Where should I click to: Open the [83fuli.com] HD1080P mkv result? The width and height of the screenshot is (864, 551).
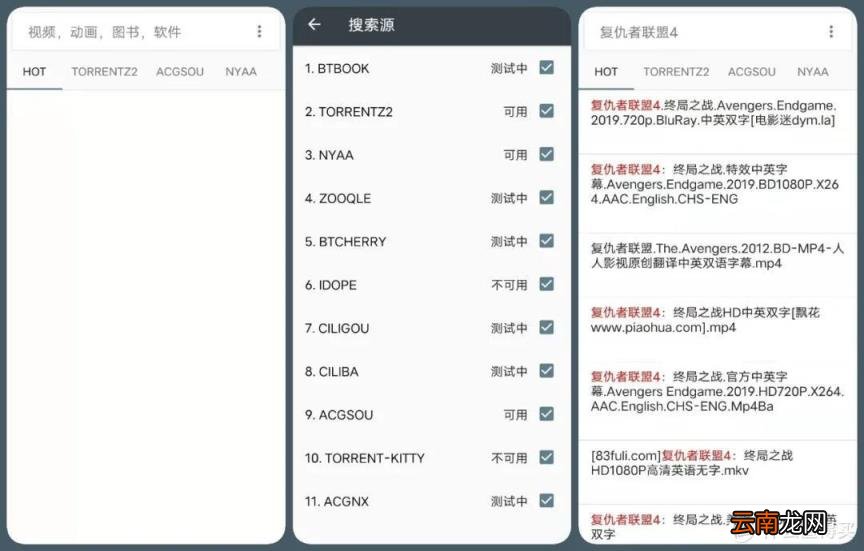point(717,470)
